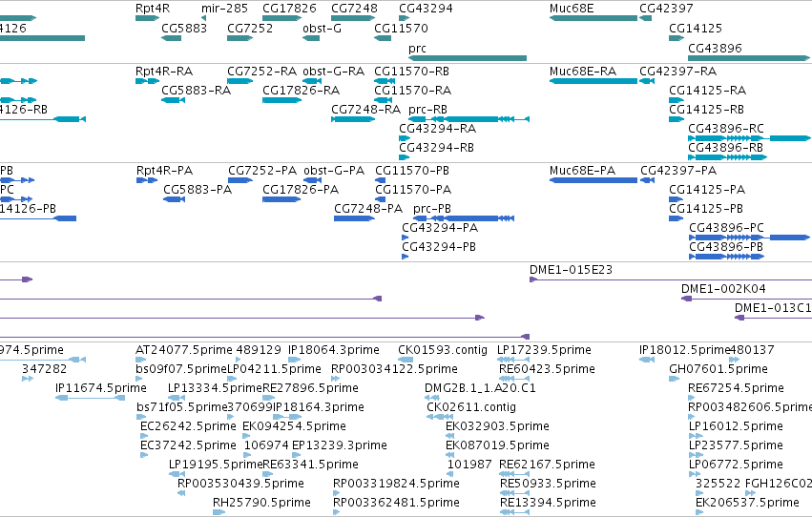
Task: Select the CG7248 gene bar
Action: tap(353, 18)
